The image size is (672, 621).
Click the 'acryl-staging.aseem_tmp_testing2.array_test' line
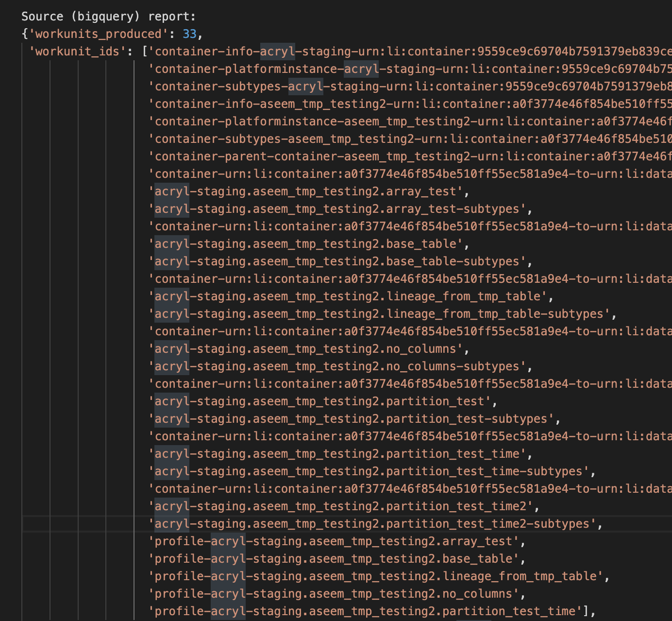tap(309, 191)
